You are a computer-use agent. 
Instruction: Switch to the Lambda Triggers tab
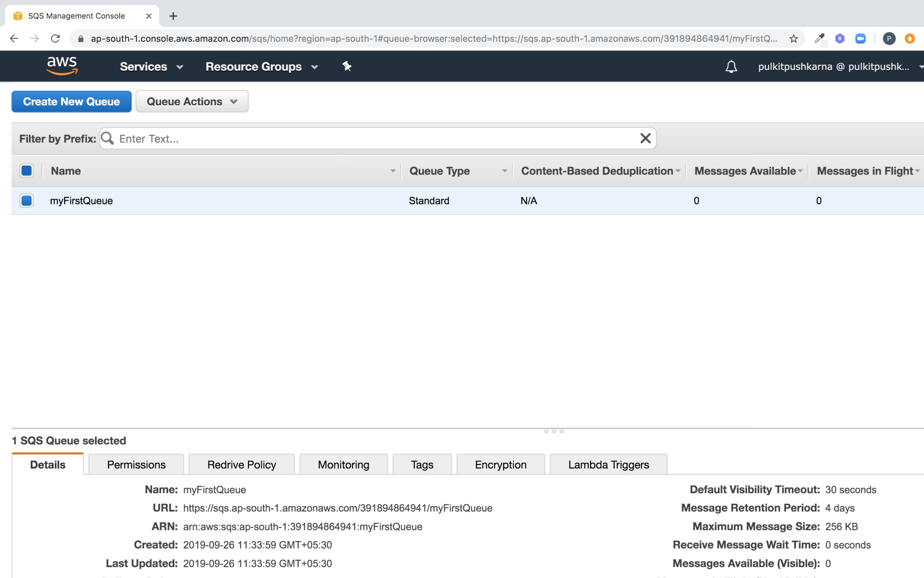[x=608, y=465]
